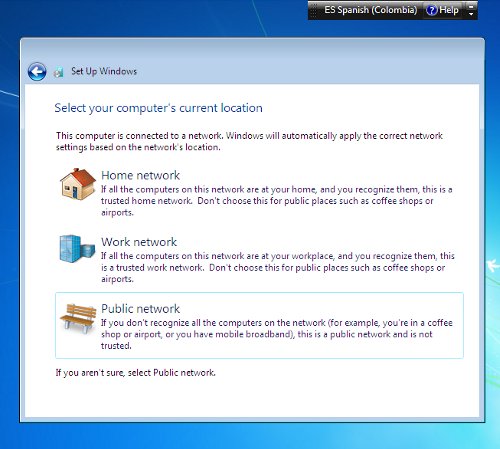Open the language bar options down arrow
The height and width of the screenshot is (449, 500).
[471, 14]
